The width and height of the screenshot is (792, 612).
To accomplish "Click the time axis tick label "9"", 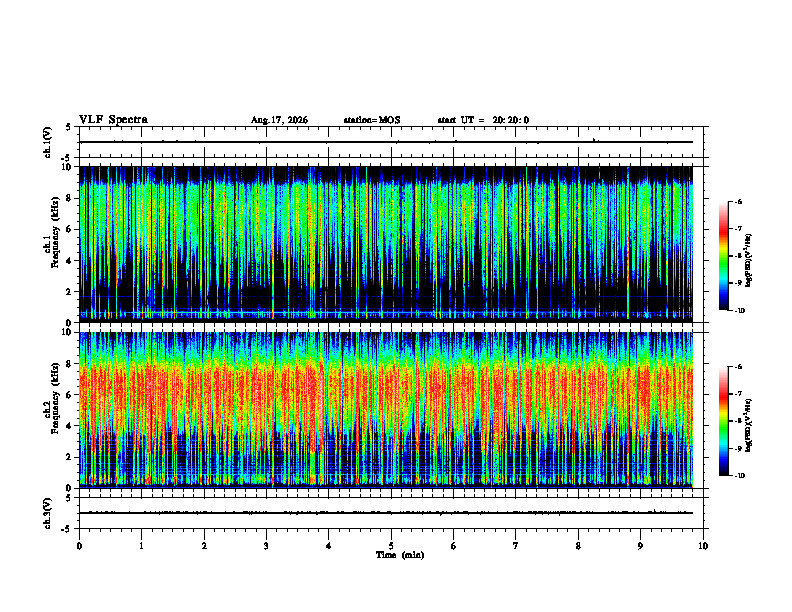I will coord(640,546).
